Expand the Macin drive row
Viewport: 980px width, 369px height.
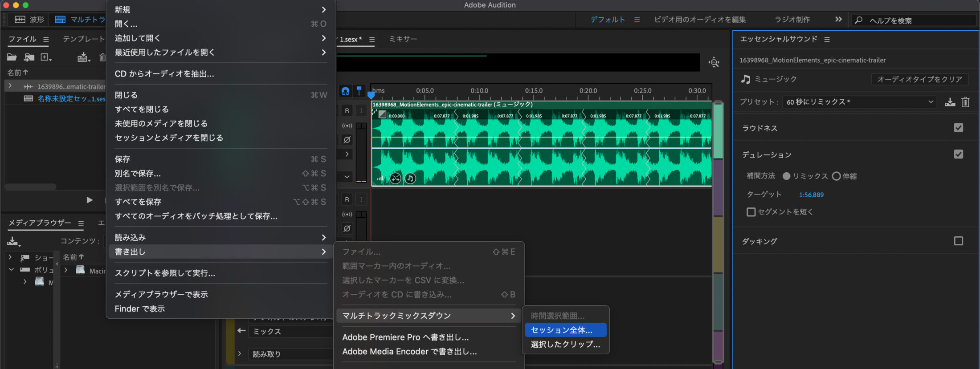click(66, 270)
